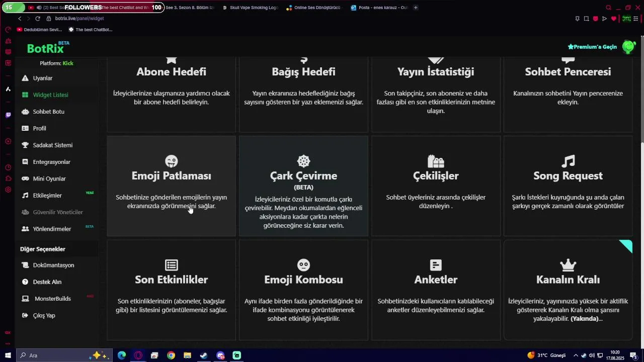Go back with the browser back arrow
644x362 pixels.
20,19
